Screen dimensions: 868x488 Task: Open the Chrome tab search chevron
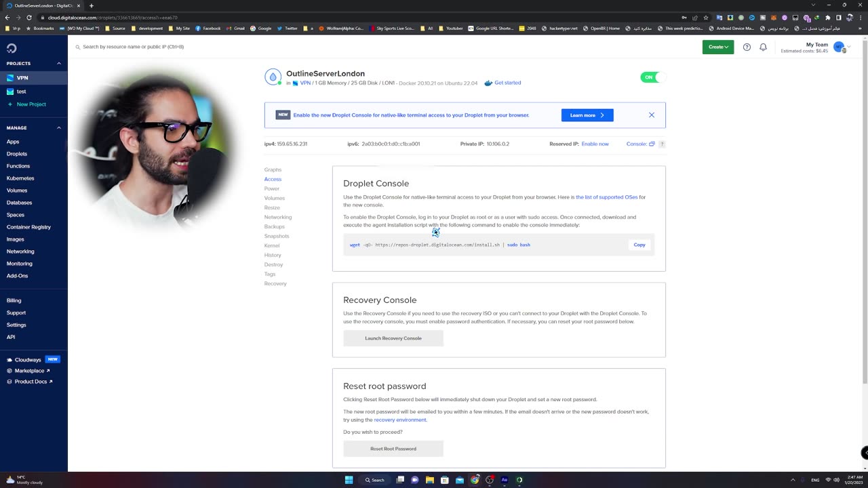coord(813,5)
